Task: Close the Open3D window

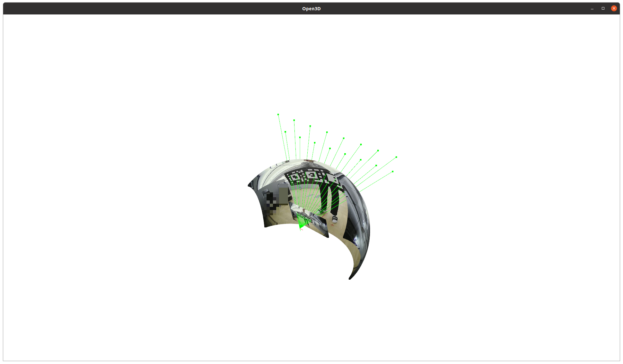Action: [614, 9]
